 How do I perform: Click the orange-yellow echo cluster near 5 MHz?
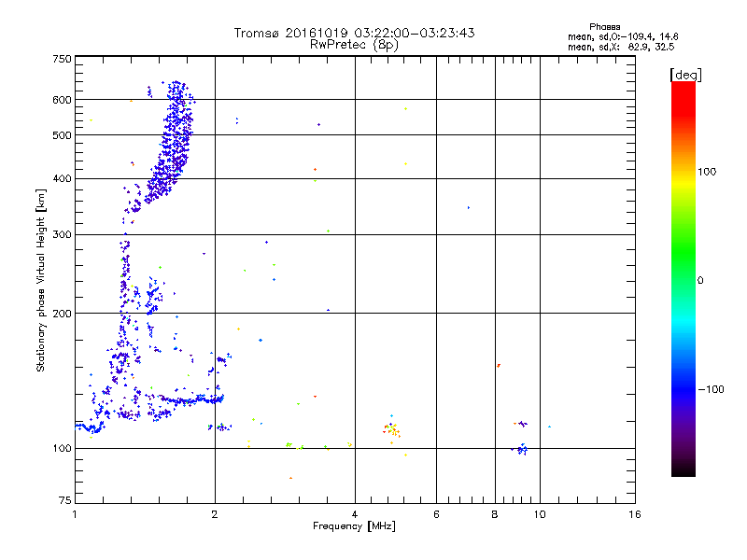392,429
